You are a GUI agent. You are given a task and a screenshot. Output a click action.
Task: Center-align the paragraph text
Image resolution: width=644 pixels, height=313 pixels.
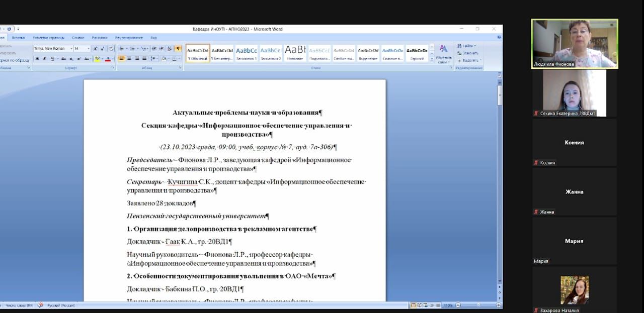pyautogui.click(x=129, y=59)
